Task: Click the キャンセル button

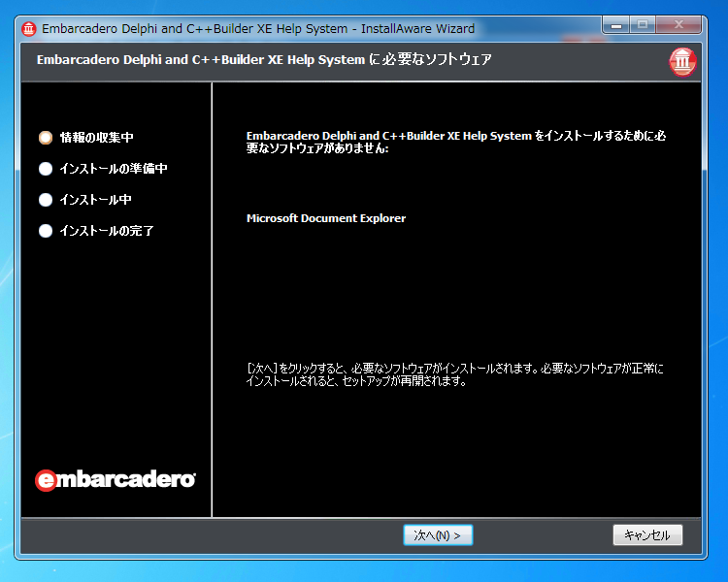Action: coord(647,534)
